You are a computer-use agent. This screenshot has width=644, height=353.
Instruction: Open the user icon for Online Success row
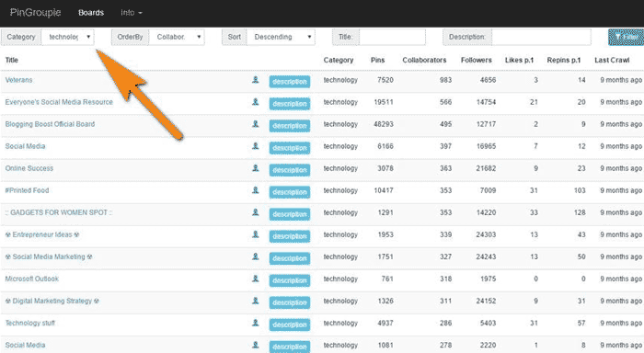(255, 168)
